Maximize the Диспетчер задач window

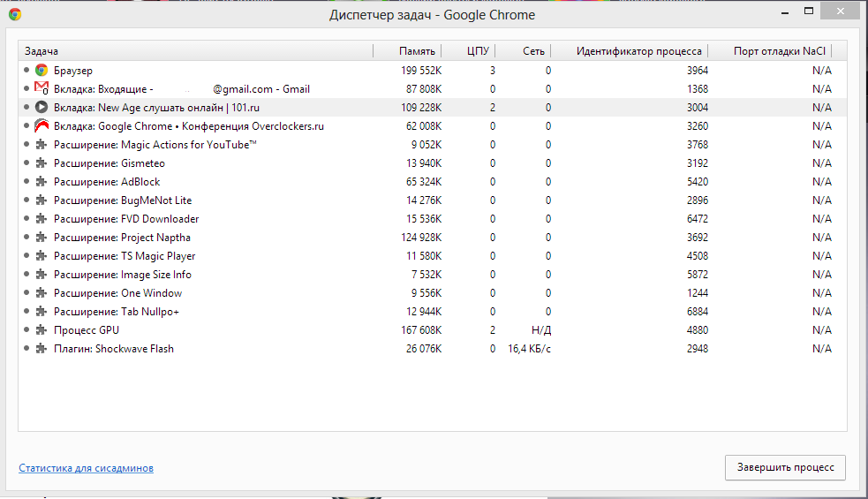[x=809, y=11]
